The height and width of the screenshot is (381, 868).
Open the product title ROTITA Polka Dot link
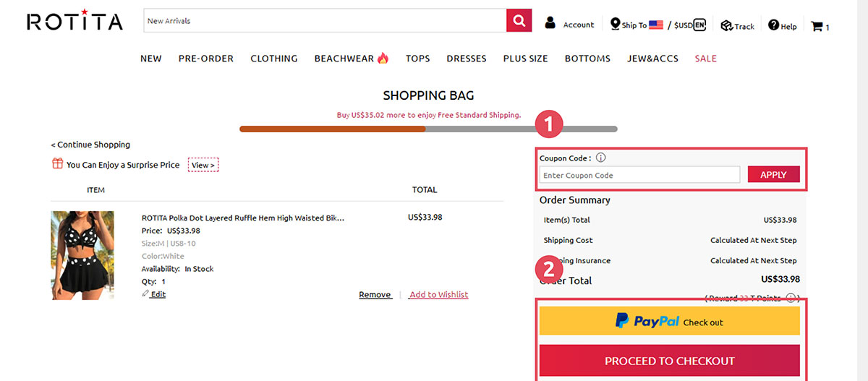pyautogui.click(x=243, y=218)
